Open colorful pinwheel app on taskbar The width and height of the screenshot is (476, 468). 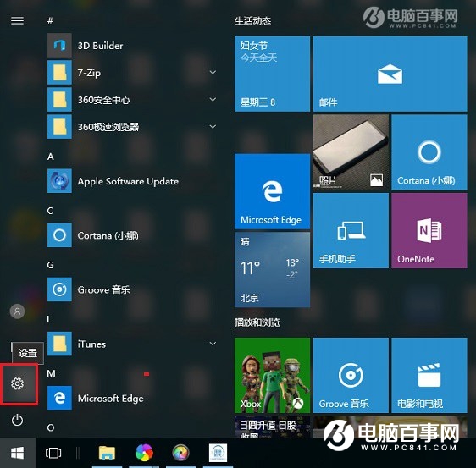pyautogui.click(x=144, y=453)
